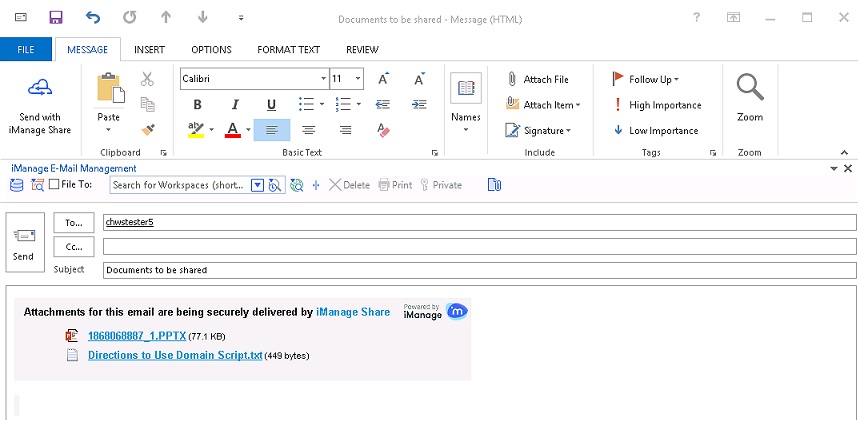The image size is (858, 423).
Task: Click Send with iManage Share icon
Action: [x=39, y=88]
